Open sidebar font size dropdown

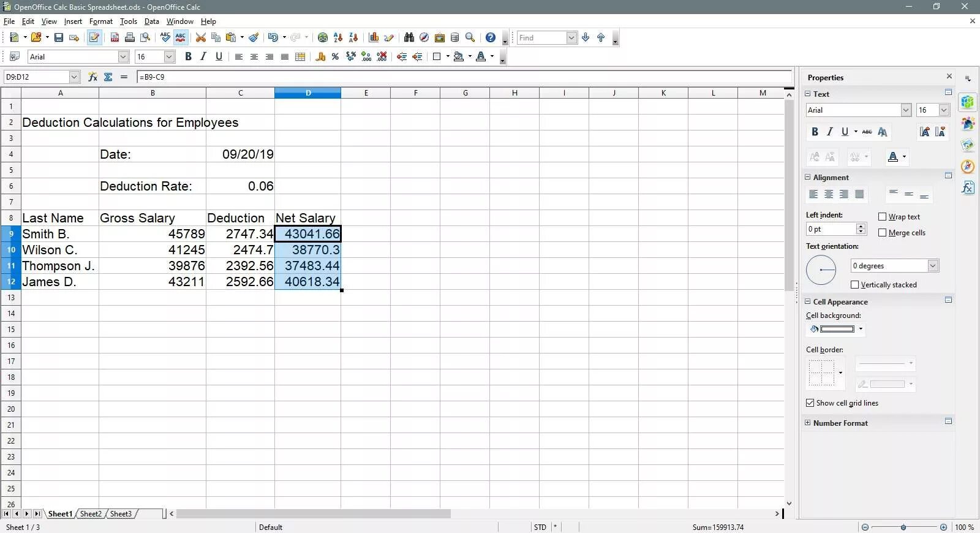pos(944,110)
